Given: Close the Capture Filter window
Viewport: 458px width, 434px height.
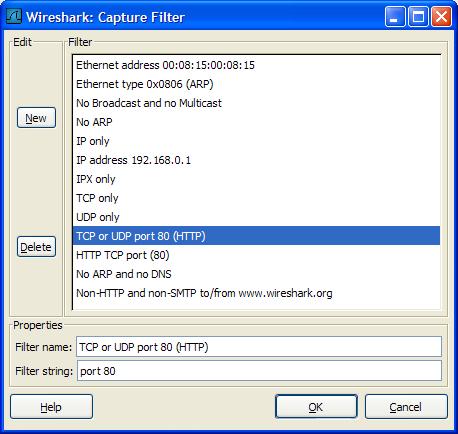Looking at the screenshot, I should 442,16.
